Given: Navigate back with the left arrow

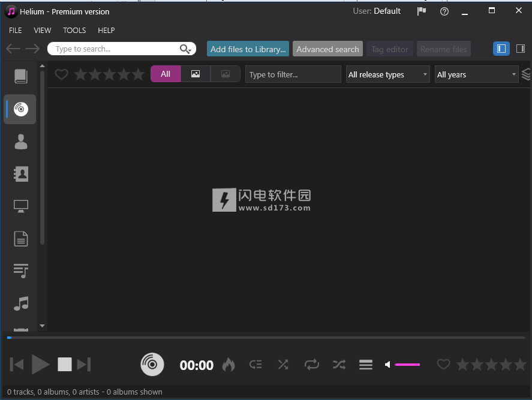Looking at the screenshot, I should point(13,49).
